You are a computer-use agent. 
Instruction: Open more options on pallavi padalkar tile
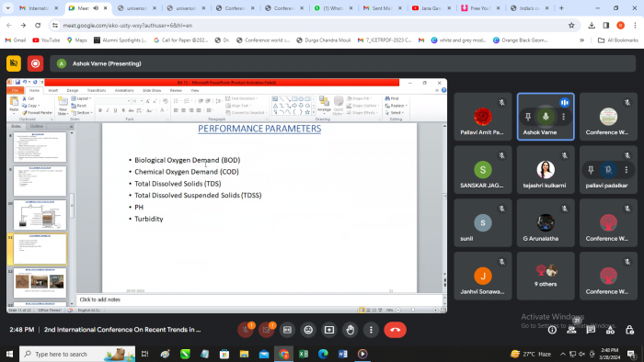tap(626, 170)
